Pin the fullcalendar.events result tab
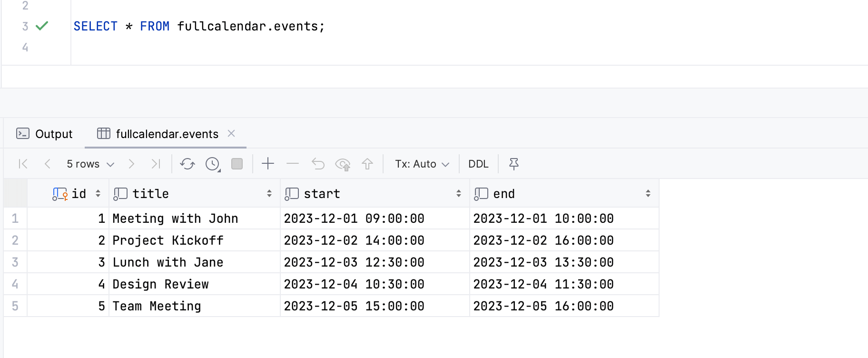 pyautogui.click(x=514, y=164)
